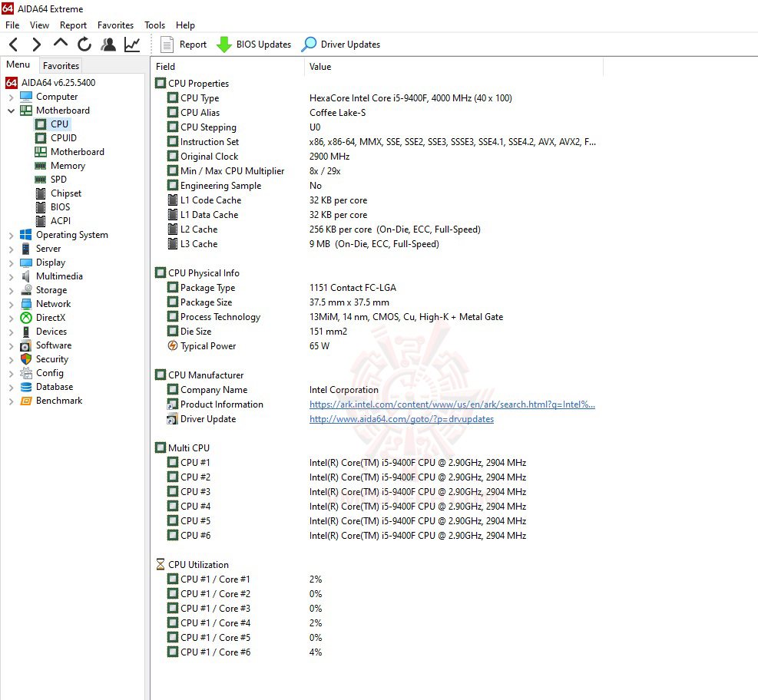Screen dimensions: 758x700
Task: Expand the Benchmark tree node
Action: tap(11, 401)
